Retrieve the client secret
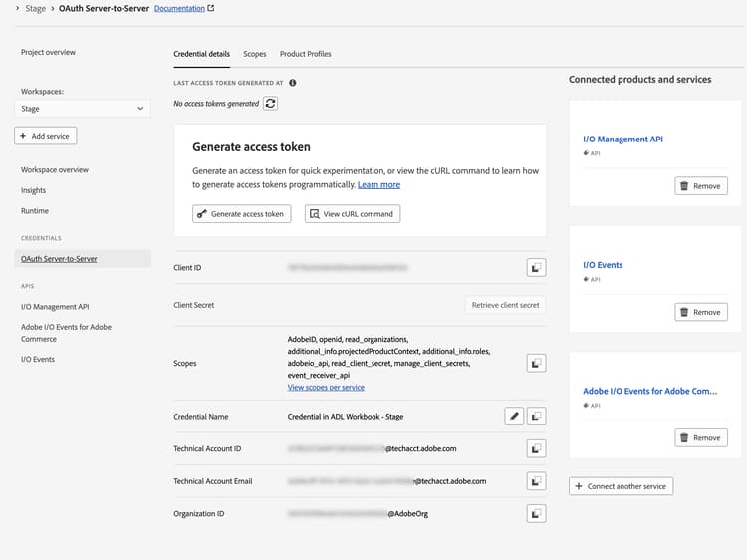747x560 pixels. pos(506,305)
